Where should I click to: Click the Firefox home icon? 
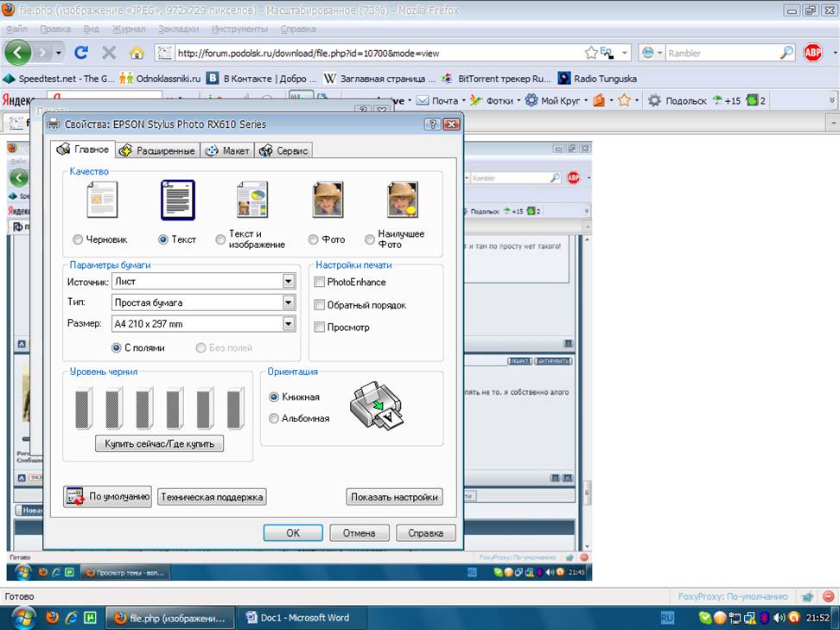tap(136, 53)
